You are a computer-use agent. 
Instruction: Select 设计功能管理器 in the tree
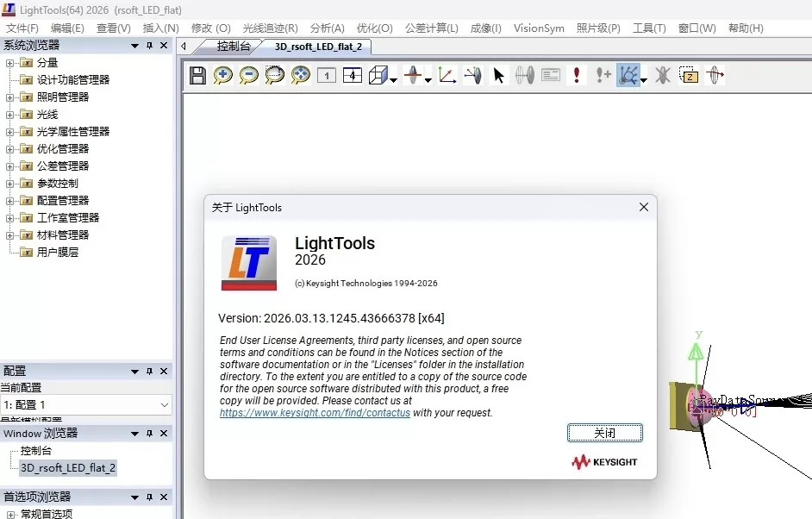73,80
